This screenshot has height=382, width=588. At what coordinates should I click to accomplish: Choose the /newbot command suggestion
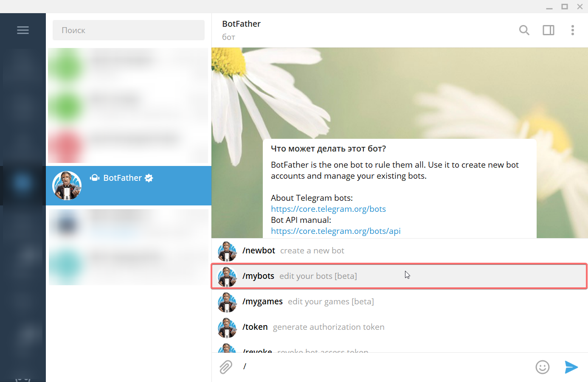click(400, 251)
